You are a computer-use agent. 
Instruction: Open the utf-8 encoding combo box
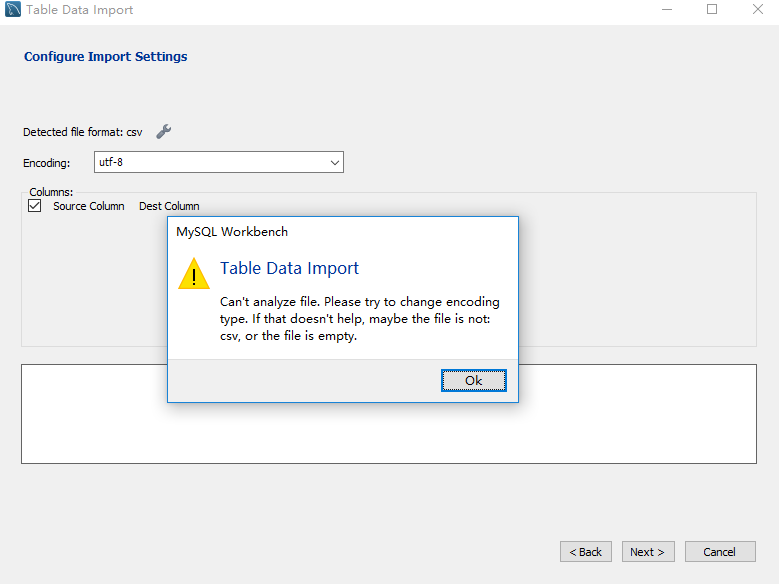pyautogui.click(x=219, y=162)
